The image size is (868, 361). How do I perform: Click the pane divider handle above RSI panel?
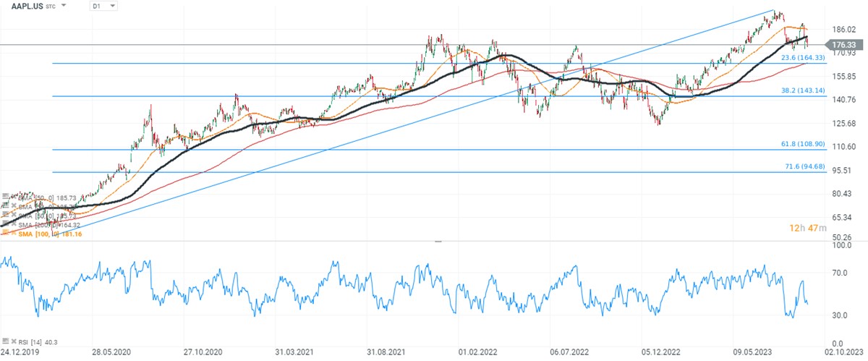(437, 241)
